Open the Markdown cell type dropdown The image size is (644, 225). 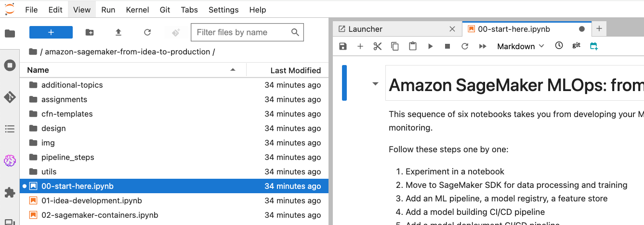521,46
